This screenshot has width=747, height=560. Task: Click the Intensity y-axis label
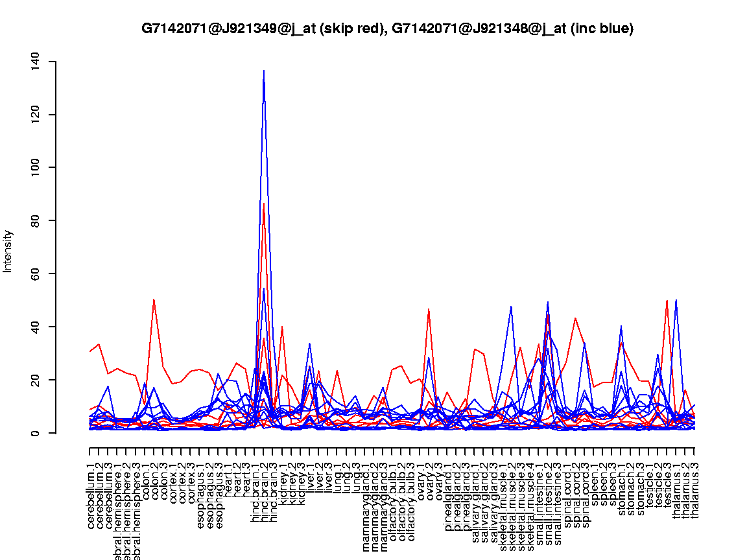tap(8, 251)
